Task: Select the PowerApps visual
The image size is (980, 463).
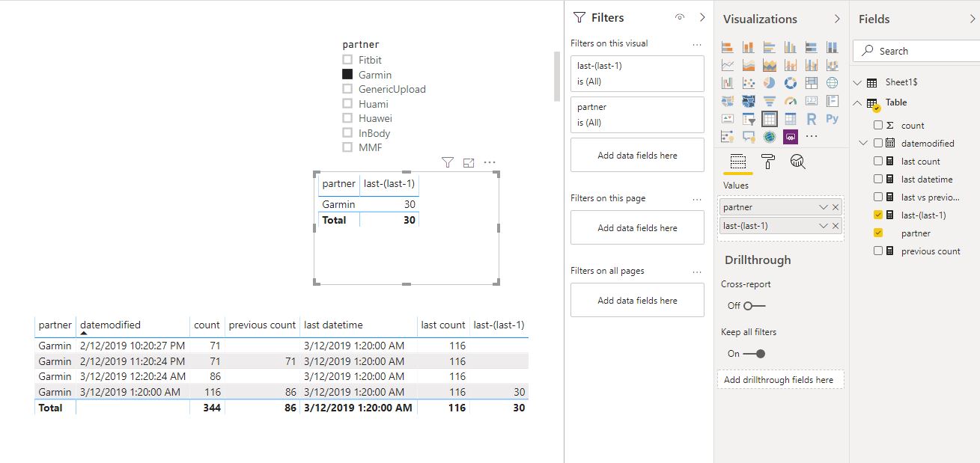Action: tap(790, 137)
